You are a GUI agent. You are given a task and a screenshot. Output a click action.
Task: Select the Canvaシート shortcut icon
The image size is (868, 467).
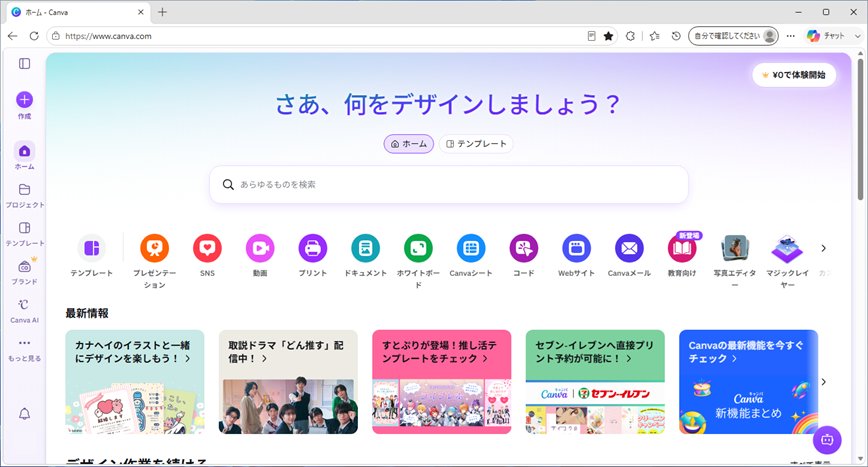[471, 248]
